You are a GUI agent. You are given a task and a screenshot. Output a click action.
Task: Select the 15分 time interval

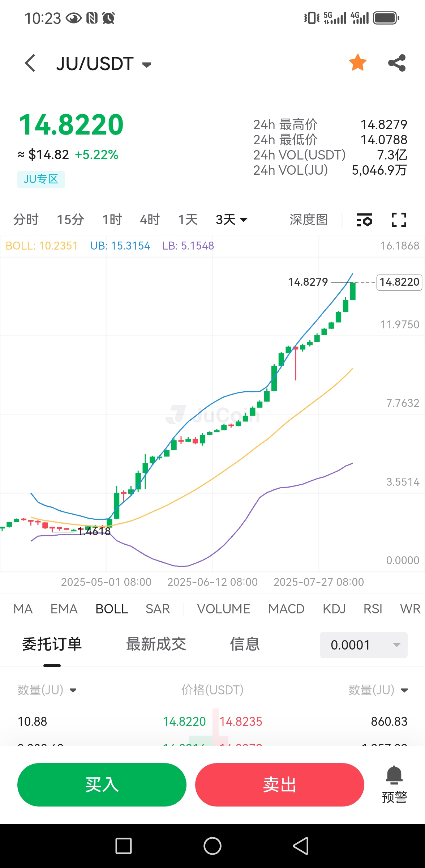(x=70, y=220)
